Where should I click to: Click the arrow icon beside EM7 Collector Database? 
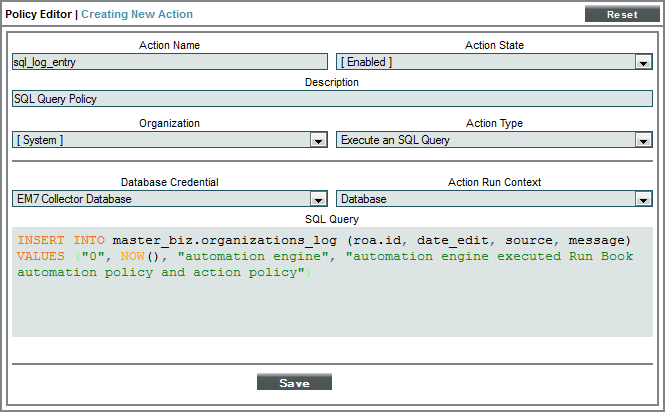[x=318, y=200]
